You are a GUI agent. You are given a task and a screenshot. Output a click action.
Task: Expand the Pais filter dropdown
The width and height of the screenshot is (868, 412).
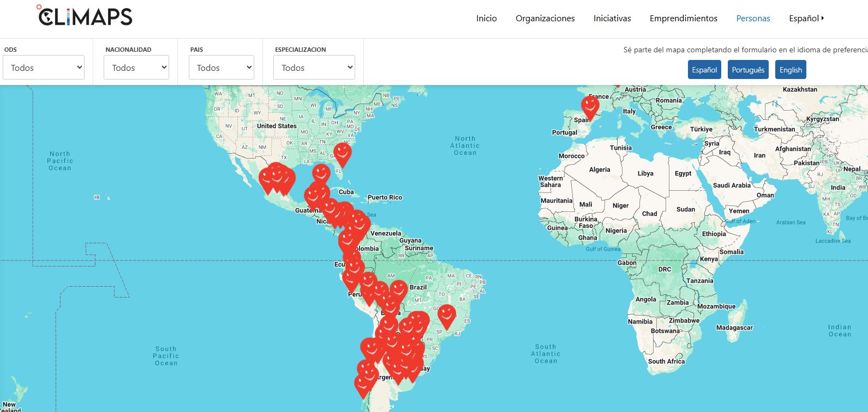(x=222, y=68)
